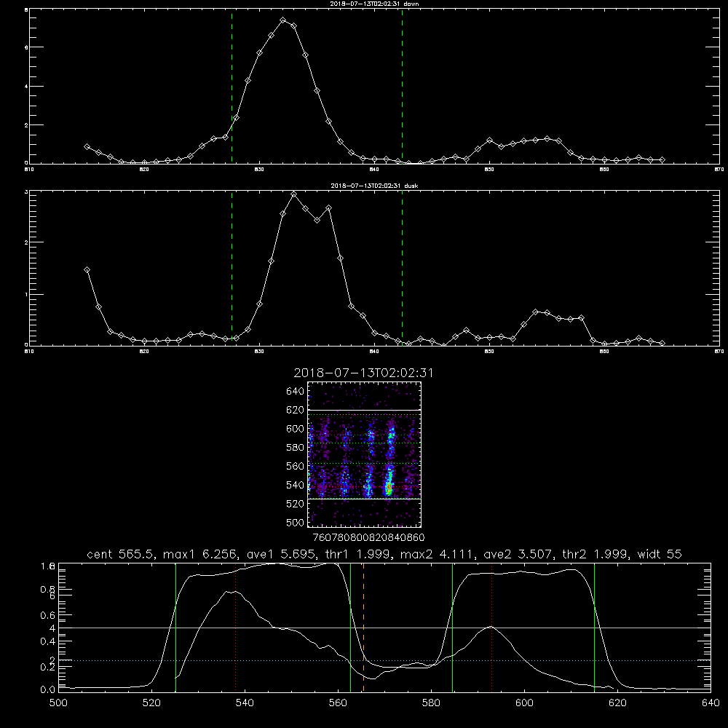Click the 640 label on the spectral image y-axis
The image size is (728, 728).
(296, 392)
